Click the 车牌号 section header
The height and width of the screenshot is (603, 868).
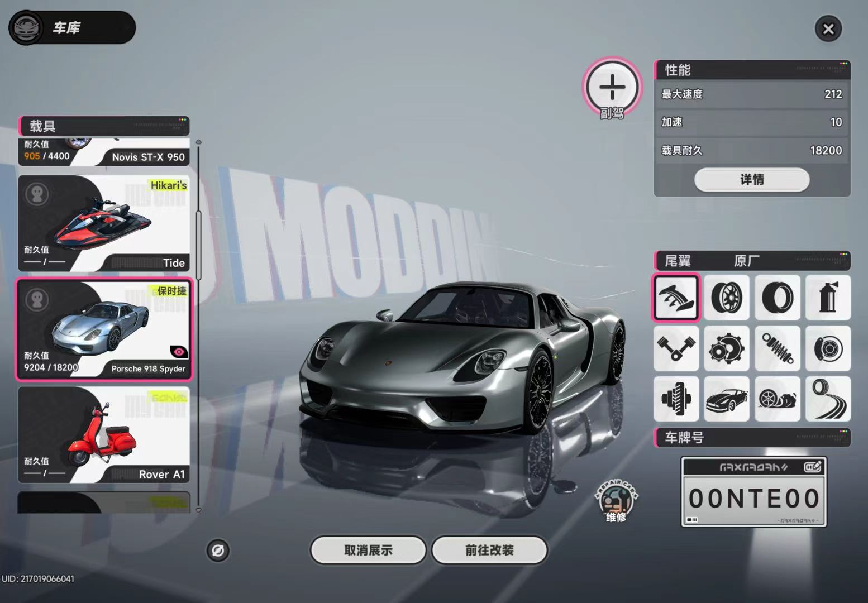pos(752,438)
